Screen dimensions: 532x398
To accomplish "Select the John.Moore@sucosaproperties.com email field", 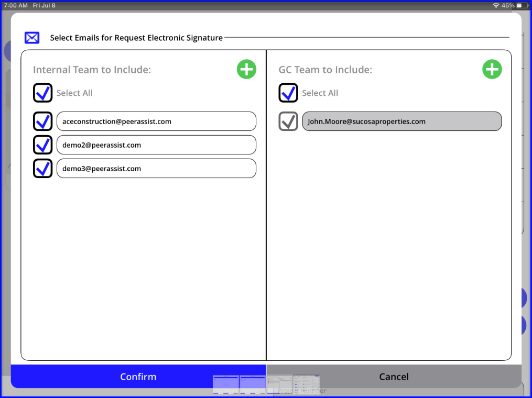I will (402, 121).
